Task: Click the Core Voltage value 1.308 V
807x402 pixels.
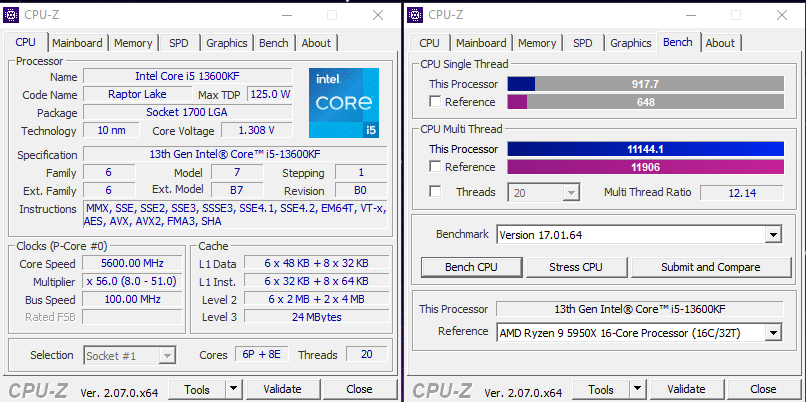Action: [256, 130]
